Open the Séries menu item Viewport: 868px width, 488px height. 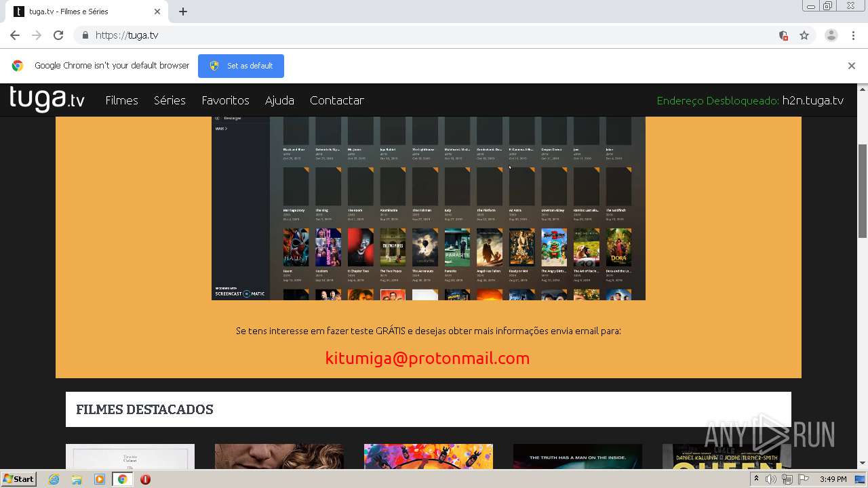170,100
